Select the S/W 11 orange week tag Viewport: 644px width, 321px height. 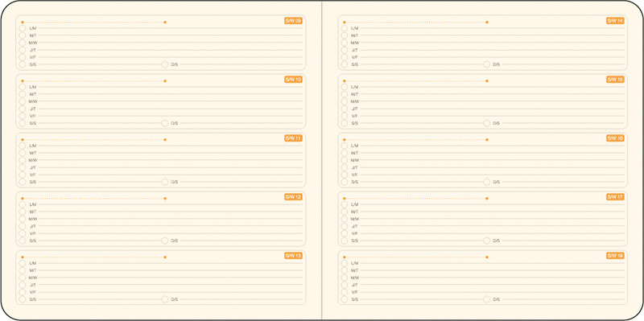(293, 138)
